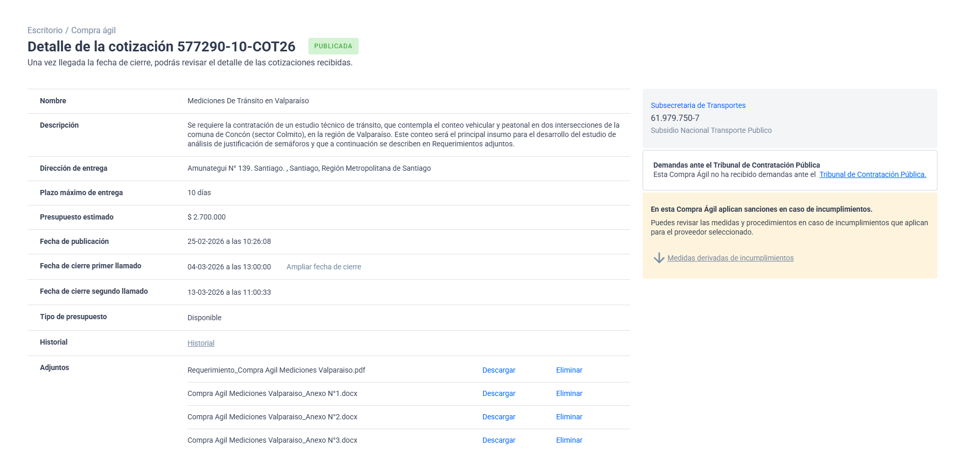The height and width of the screenshot is (465, 980).
Task: Open Medidas derivadas de incumplimientos link
Action: [x=730, y=258]
